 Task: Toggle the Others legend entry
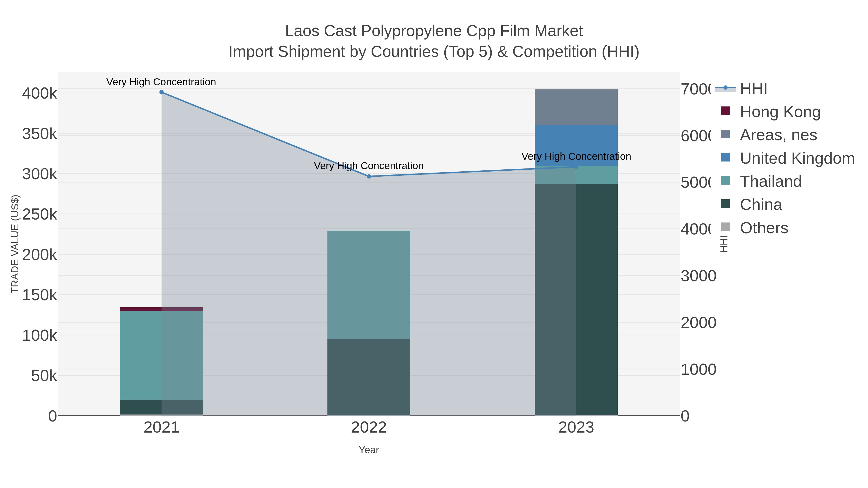(x=754, y=228)
